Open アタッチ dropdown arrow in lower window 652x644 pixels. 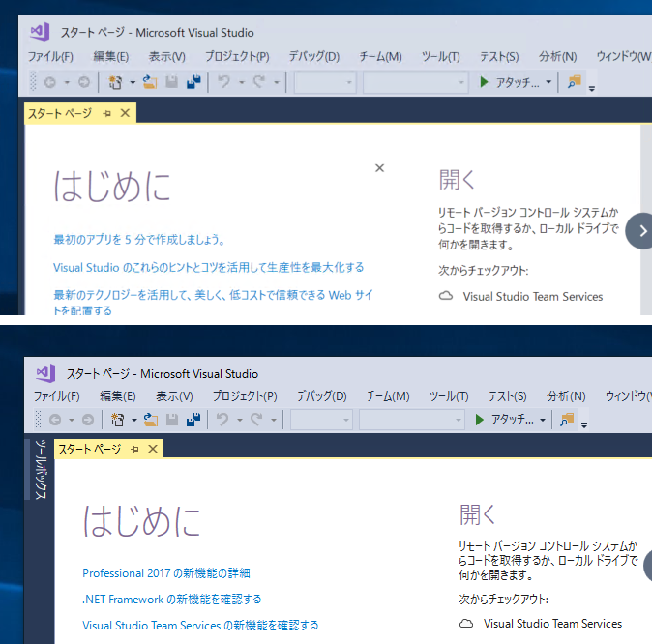click(x=543, y=420)
